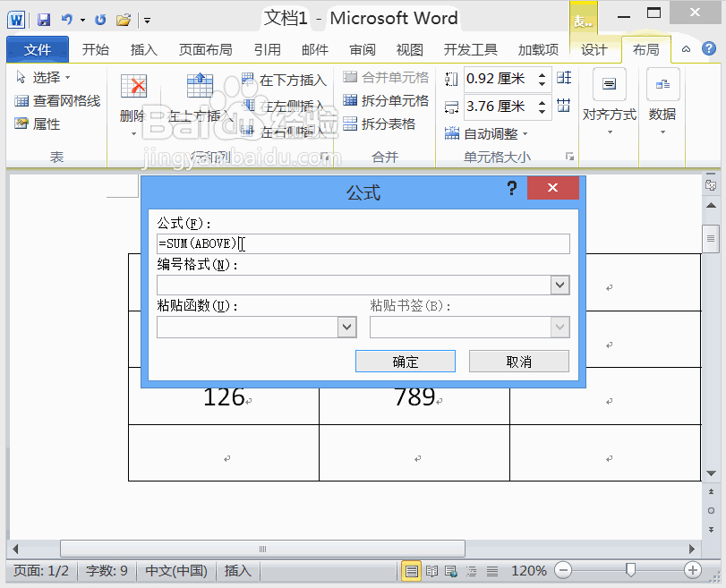Viewport: 726px width, 588px height.
Task: Decrease column width with down spinner arrow
Action: [542, 112]
